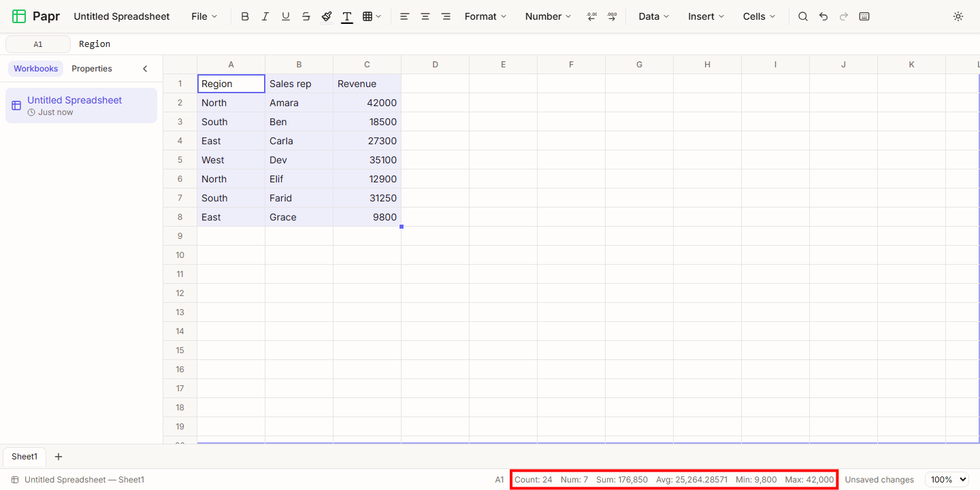This screenshot has width=980, height=490.
Task: Toggle italic formatting
Action: click(x=265, y=16)
